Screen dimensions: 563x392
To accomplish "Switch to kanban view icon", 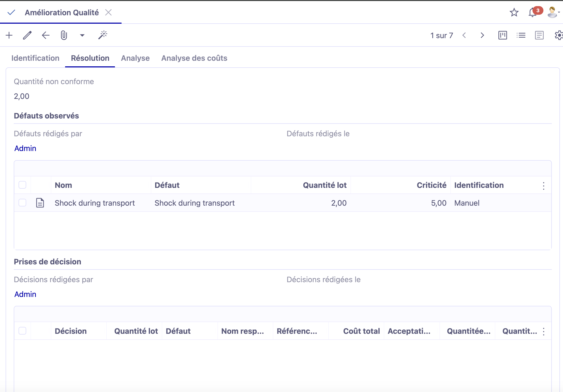I will coord(502,35).
